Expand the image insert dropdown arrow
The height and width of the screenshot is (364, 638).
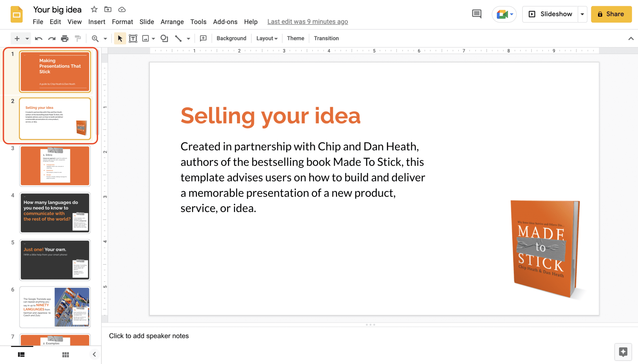tap(154, 39)
